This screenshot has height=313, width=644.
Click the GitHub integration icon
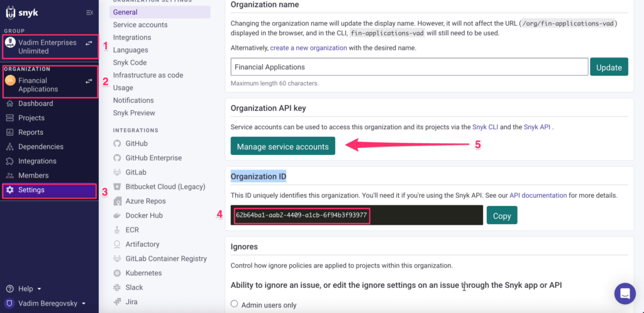118,144
